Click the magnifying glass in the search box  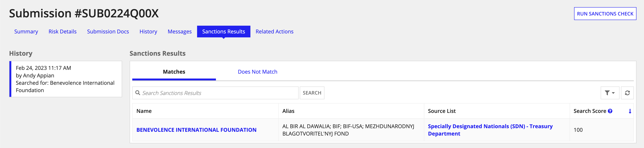(138, 93)
